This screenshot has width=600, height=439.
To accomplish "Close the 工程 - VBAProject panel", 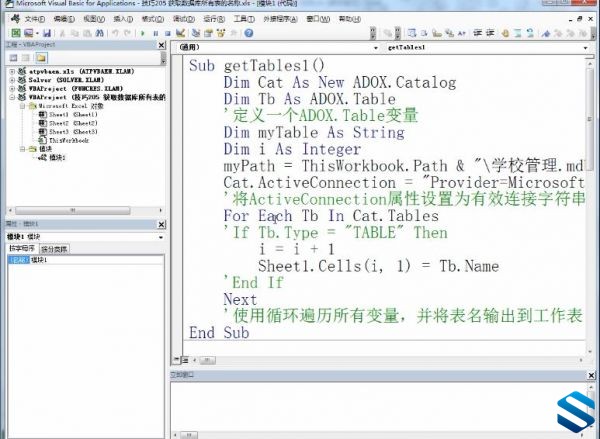I will pyautogui.click(x=161, y=45).
